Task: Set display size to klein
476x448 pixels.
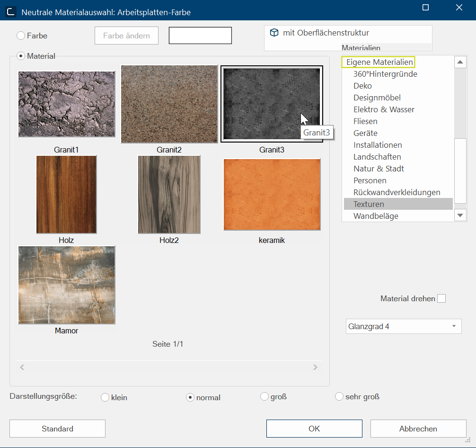Action: point(105,397)
